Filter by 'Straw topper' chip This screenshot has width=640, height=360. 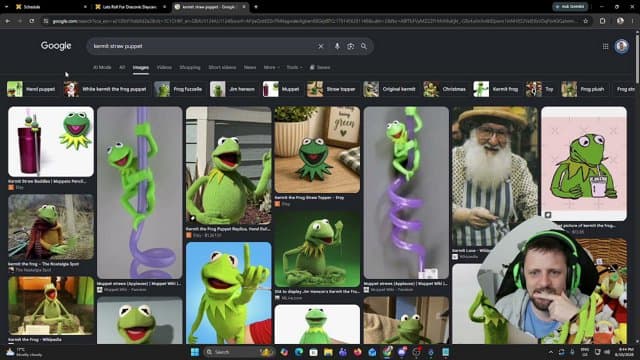tap(331, 89)
